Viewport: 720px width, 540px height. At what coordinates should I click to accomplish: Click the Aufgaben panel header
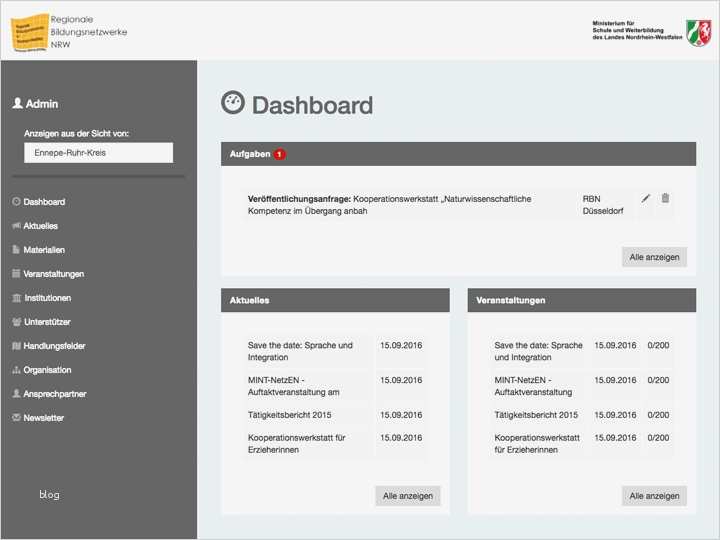point(458,154)
